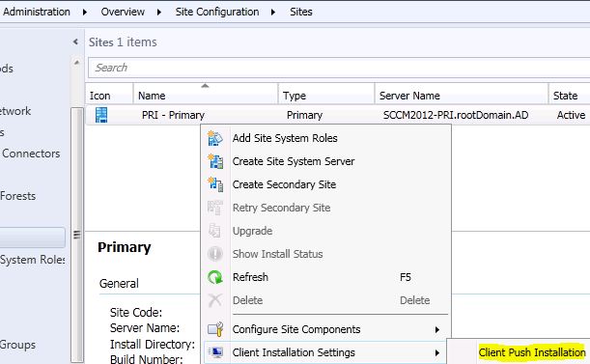The height and width of the screenshot is (364, 590).
Task: Go to Administration breadcrumb
Action: tap(37, 12)
